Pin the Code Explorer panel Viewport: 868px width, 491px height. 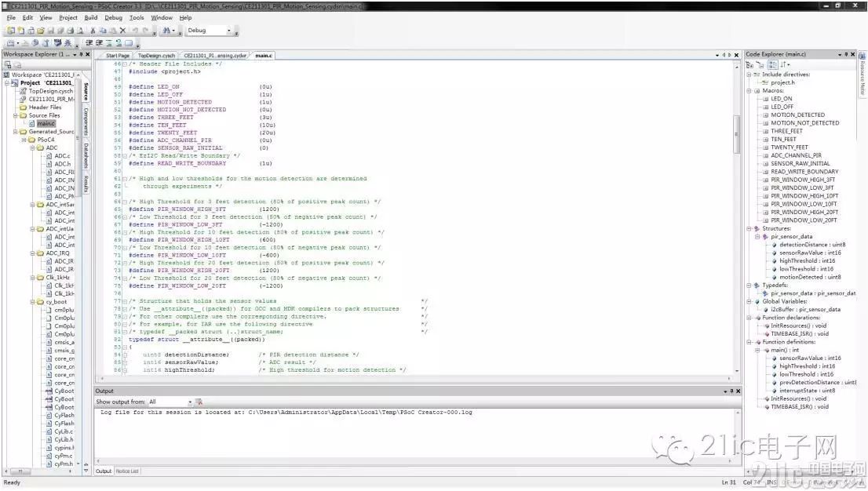(x=846, y=54)
